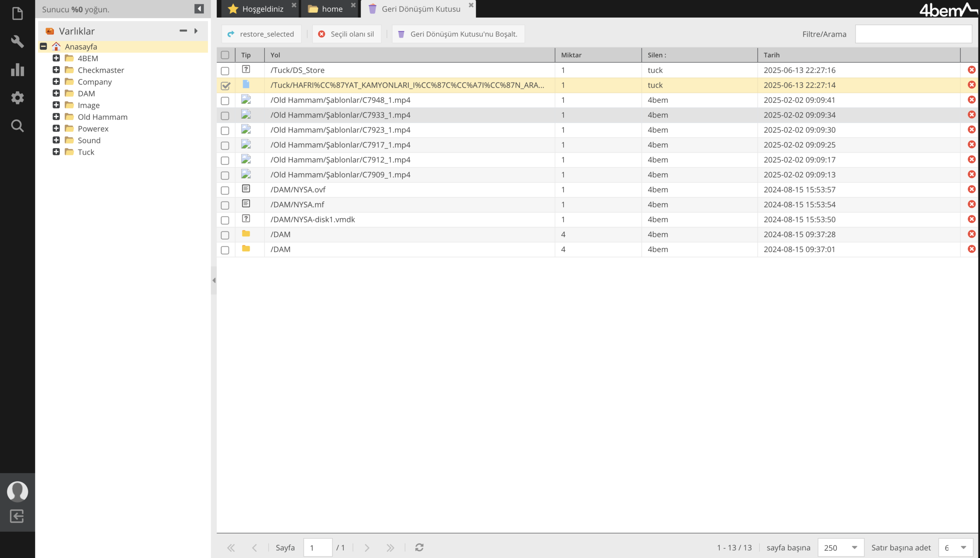
Task: Go to the first page arrow
Action: [231, 548]
